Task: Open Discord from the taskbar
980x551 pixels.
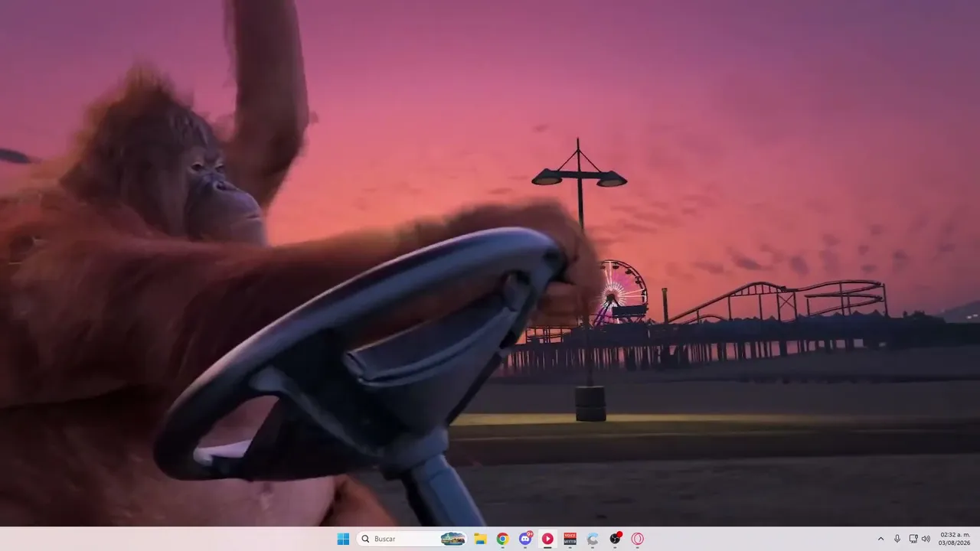Action: [x=525, y=539]
